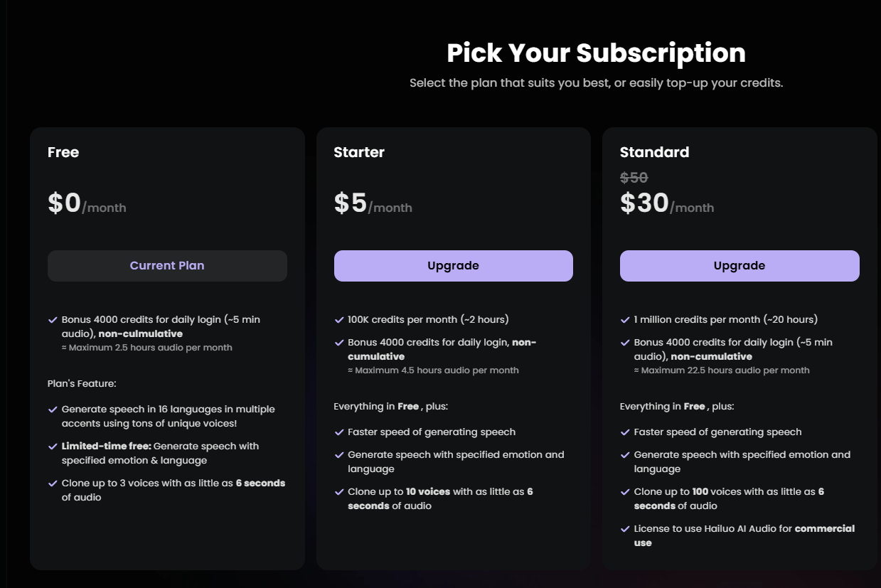Click checkmark beside 100K credits per month
Viewport: 881px width, 588px height.
tap(339, 320)
